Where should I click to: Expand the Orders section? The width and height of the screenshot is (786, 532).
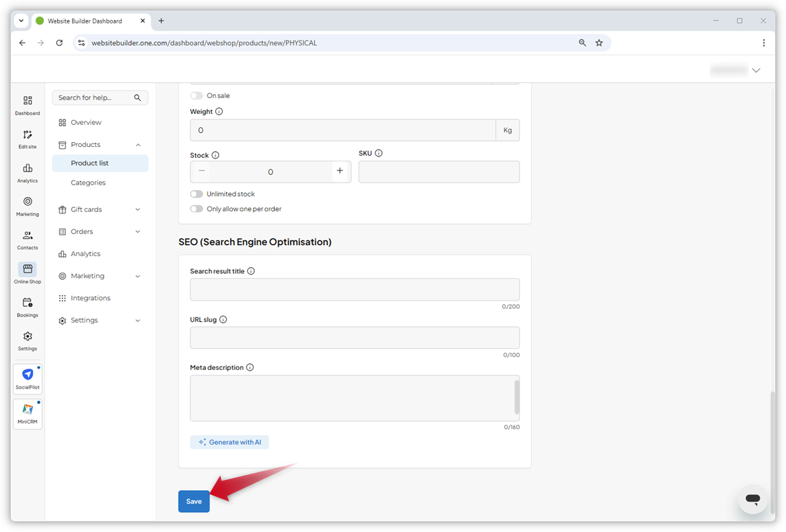point(81,231)
